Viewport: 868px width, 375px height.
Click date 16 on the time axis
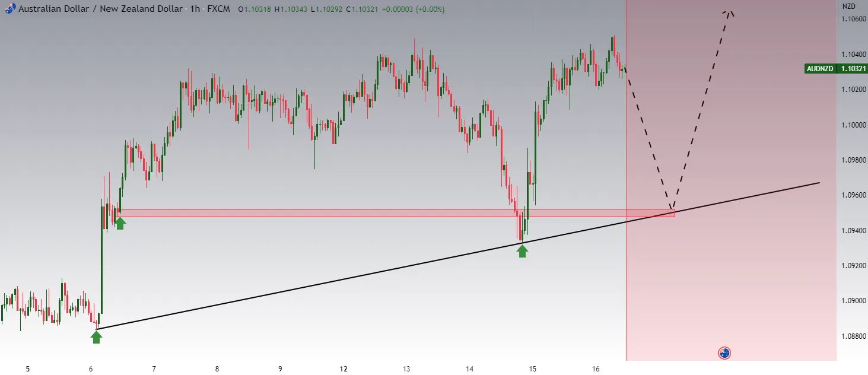click(x=596, y=369)
